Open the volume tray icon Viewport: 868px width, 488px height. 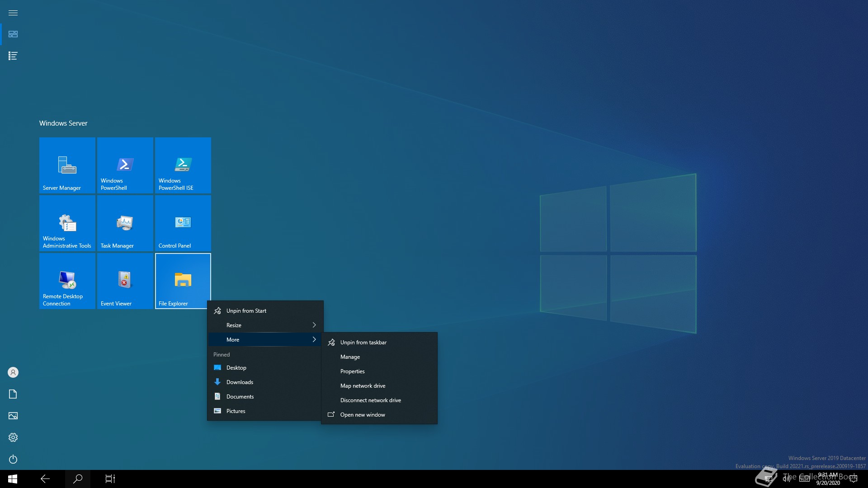click(x=786, y=479)
